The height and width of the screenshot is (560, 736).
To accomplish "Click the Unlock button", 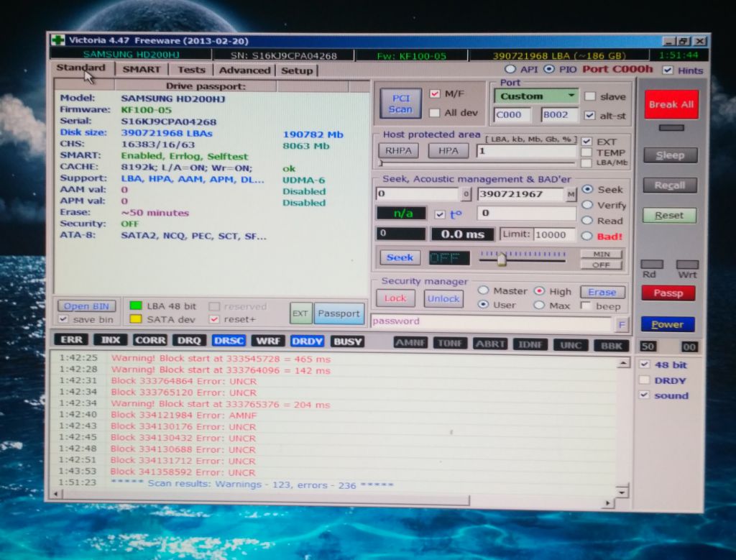I will coord(443,298).
